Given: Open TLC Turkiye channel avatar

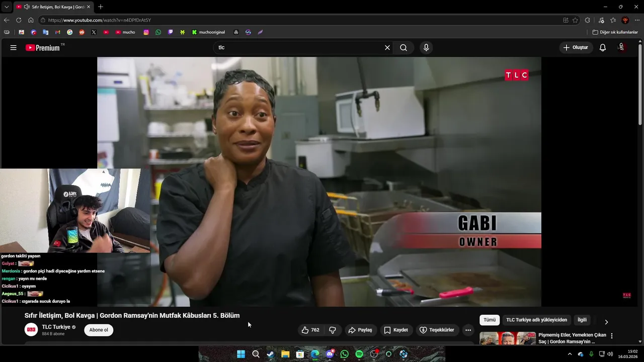Looking at the screenshot, I should coord(31,330).
